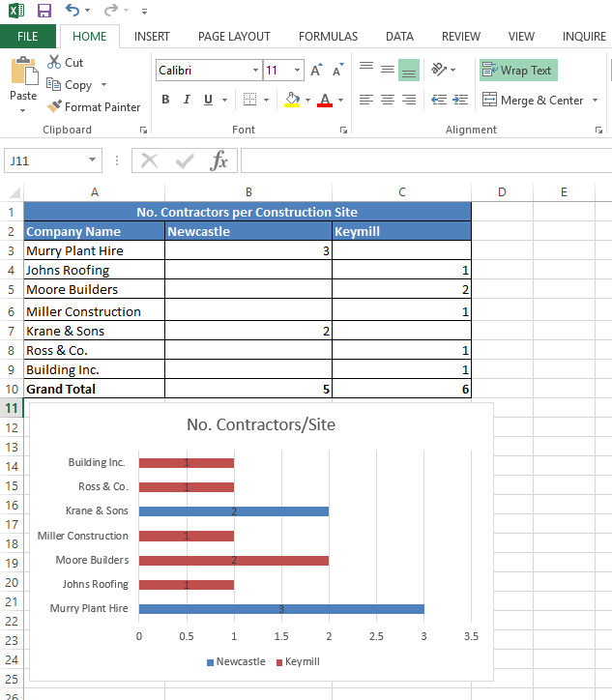Toggle Wrap Text
This screenshot has width=612, height=700.
click(x=518, y=70)
